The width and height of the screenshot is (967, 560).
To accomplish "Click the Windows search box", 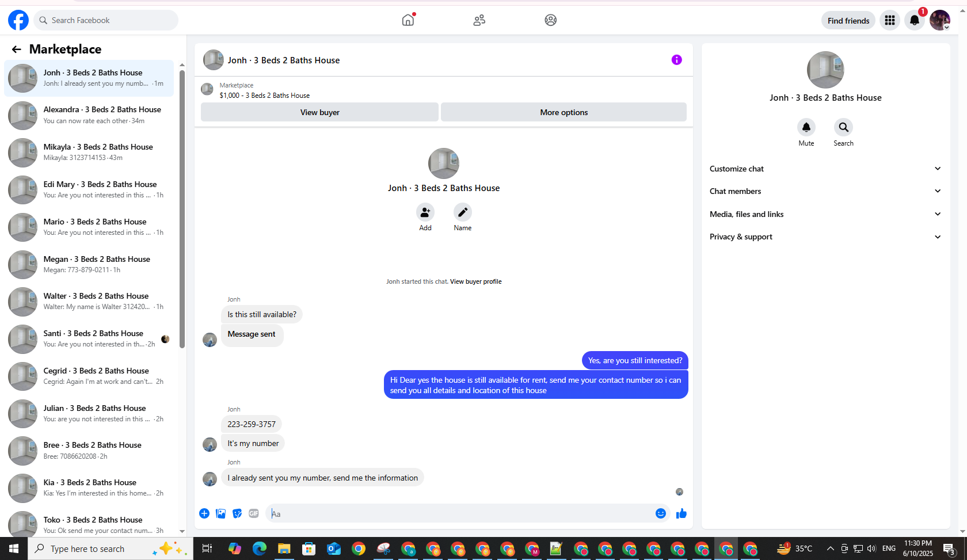I will tap(111, 548).
